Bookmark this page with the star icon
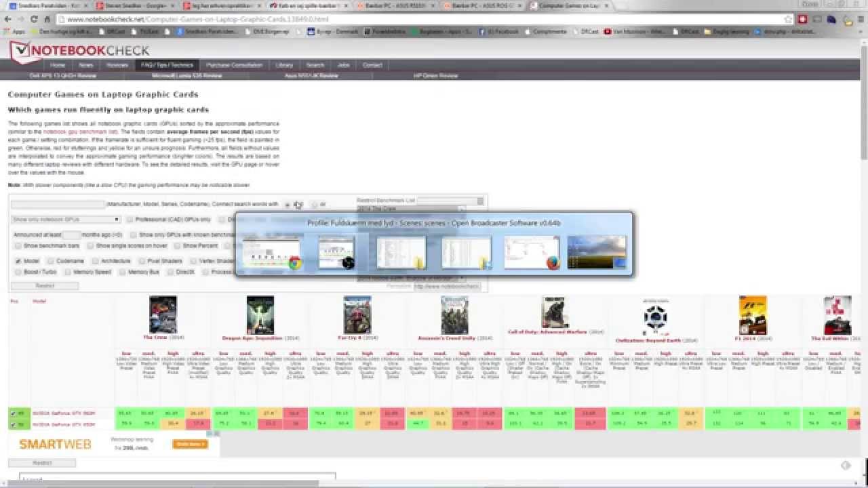The height and width of the screenshot is (488, 868). pos(789,20)
